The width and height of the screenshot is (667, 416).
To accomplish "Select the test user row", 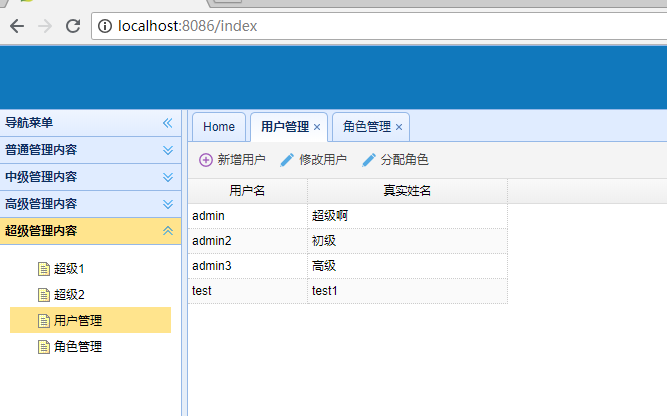I will coord(348,291).
